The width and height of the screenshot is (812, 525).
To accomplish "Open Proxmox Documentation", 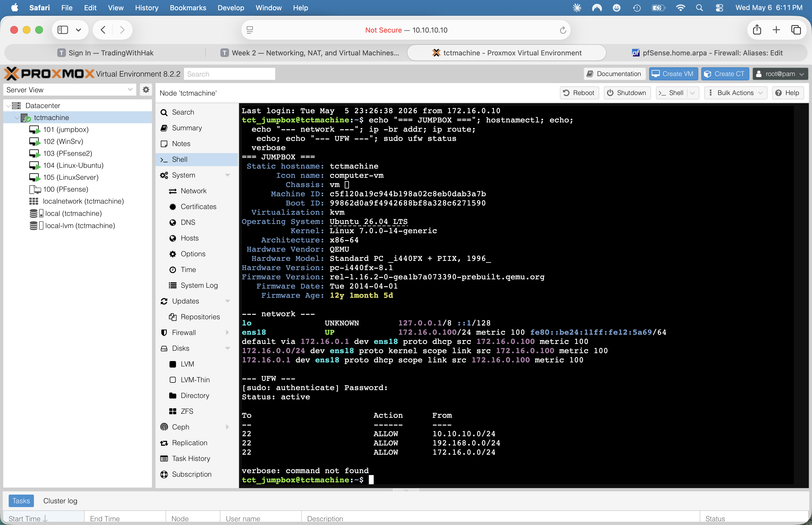I will tap(614, 74).
